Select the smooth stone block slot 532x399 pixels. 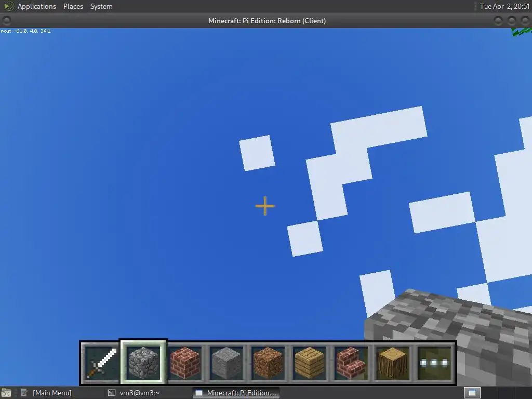coord(227,363)
